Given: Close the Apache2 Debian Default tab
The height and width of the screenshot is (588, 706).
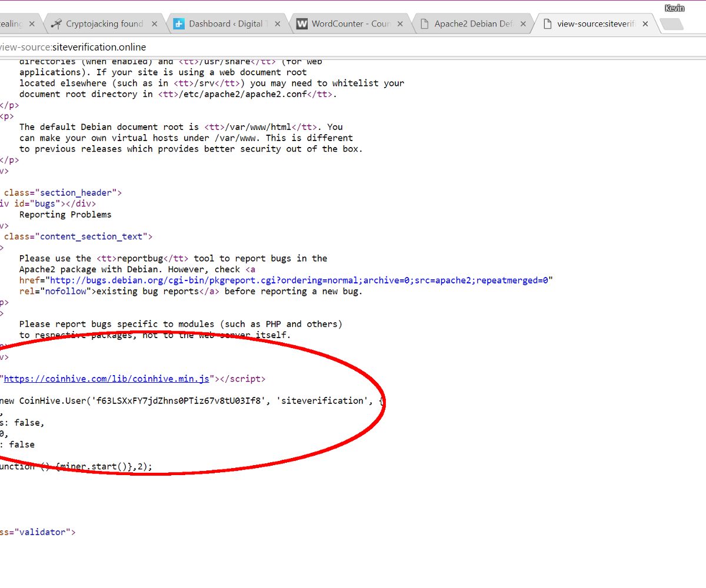Looking at the screenshot, I should pyautogui.click(x=524, y=24).
